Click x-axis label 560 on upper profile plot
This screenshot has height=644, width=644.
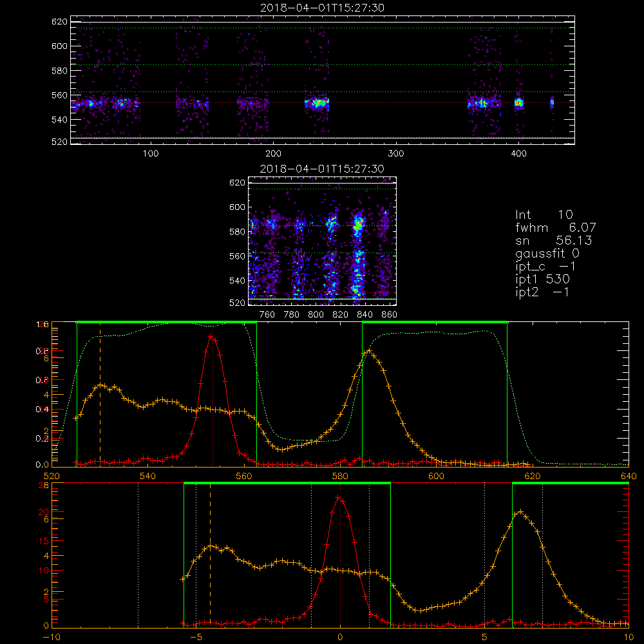click(244, 477)
